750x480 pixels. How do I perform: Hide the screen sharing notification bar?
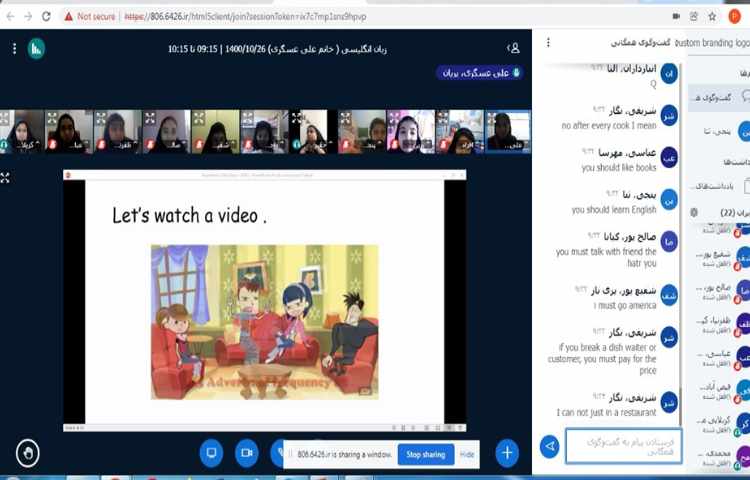point(467,455)
